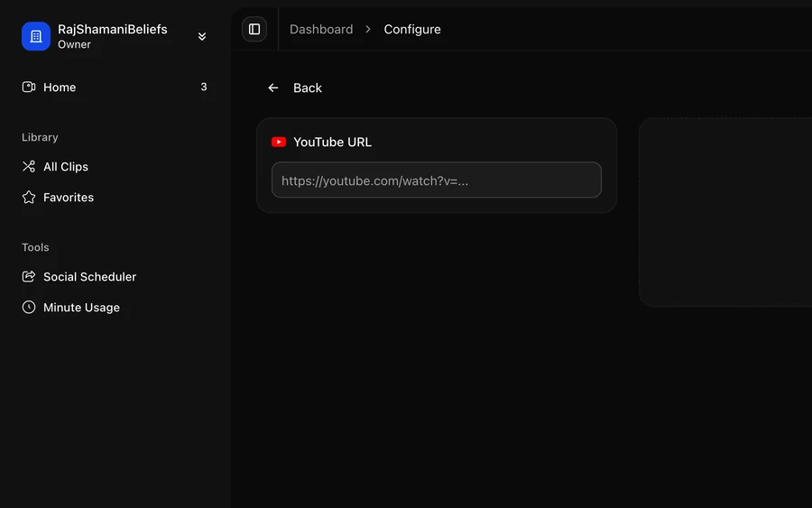
Task: Click the breadcrumb chevron separator
Action: pos(368,29)
